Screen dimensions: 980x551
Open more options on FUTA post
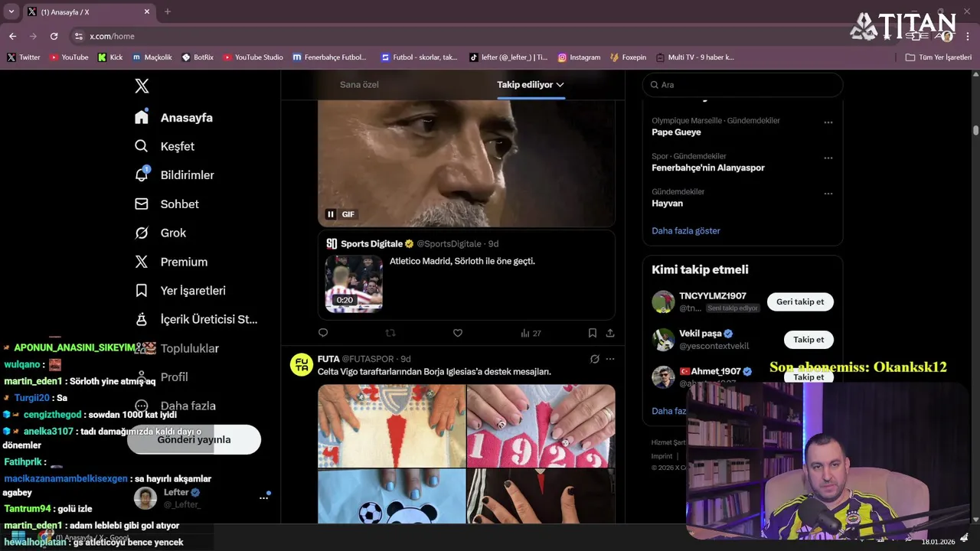[x=610, y=359]
